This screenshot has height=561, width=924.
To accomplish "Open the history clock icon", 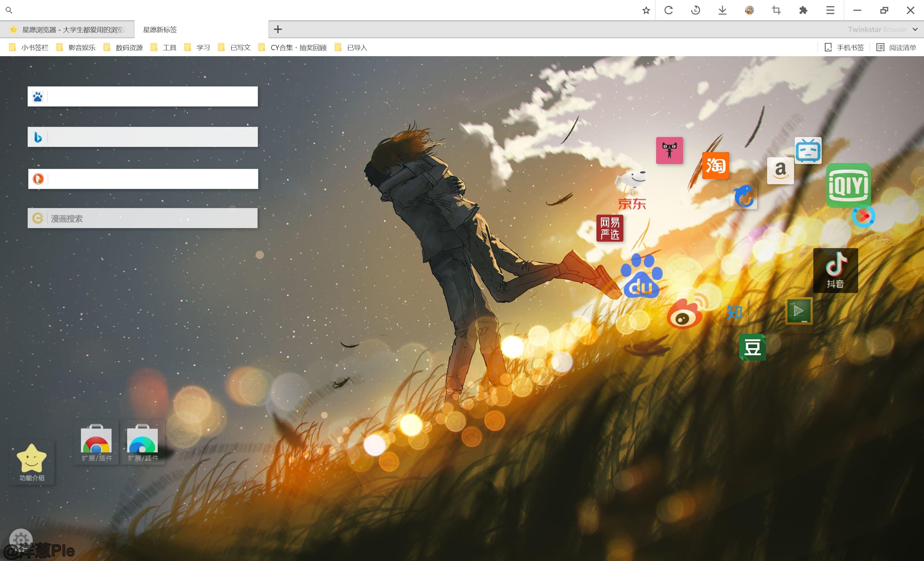I will pos(695,11).
